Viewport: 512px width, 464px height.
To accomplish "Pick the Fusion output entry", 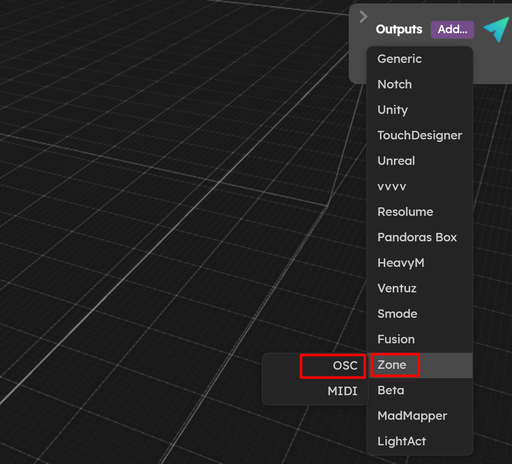I will tap(420, 339).
